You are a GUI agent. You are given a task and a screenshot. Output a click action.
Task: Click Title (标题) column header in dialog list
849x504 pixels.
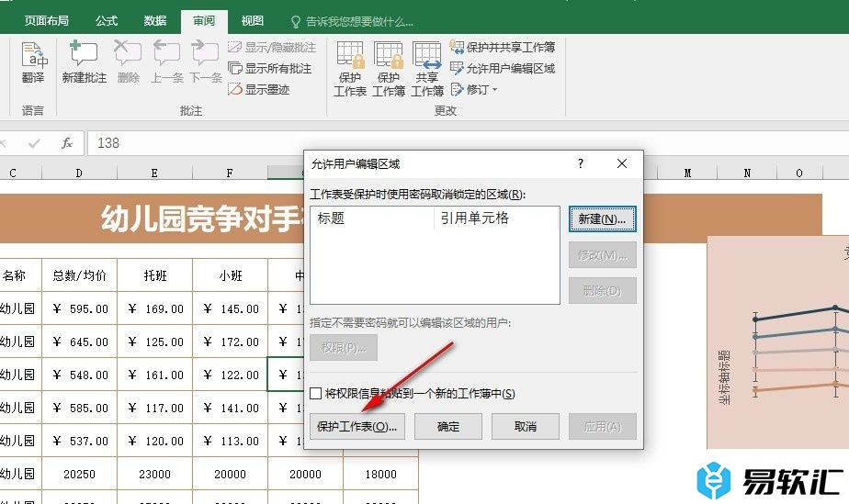372,218
